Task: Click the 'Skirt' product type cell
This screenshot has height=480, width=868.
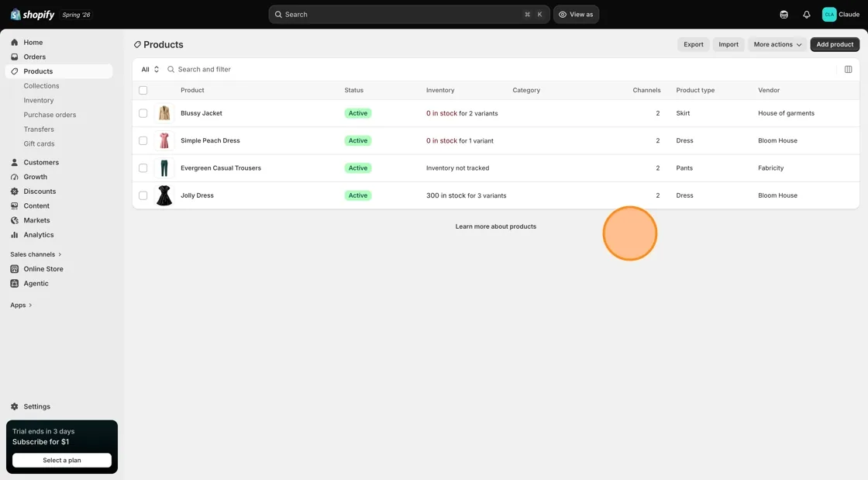Action: pos(683,113)
